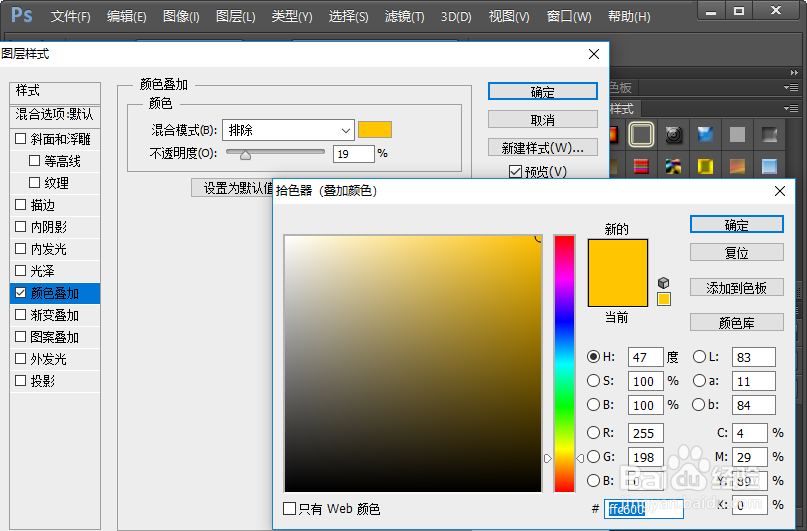This screenshot has width=807, height=531.
Task: Click the small web-safe yellow swatch
Action: (663, 299)
